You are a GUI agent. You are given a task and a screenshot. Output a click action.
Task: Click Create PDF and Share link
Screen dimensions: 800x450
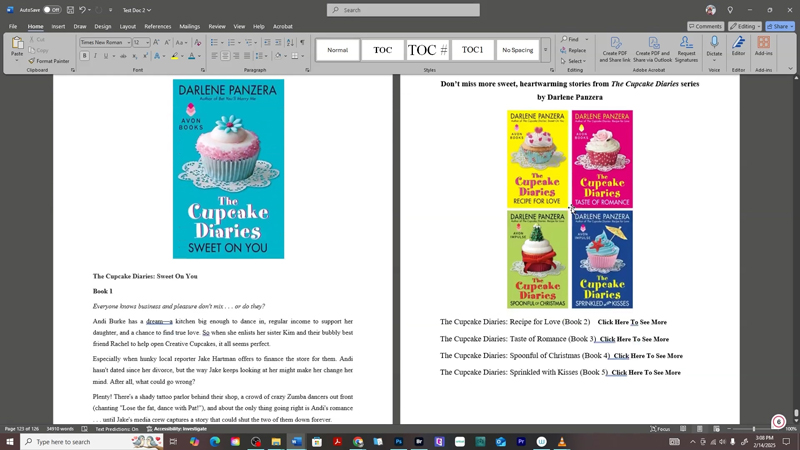pyautogui.click(x=614, y=49)
